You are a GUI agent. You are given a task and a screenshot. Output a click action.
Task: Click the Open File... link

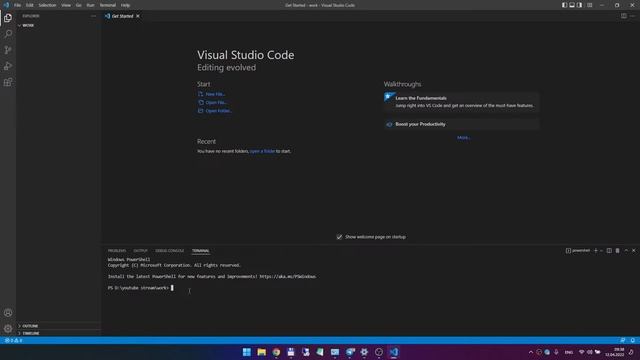coord(212,102)
